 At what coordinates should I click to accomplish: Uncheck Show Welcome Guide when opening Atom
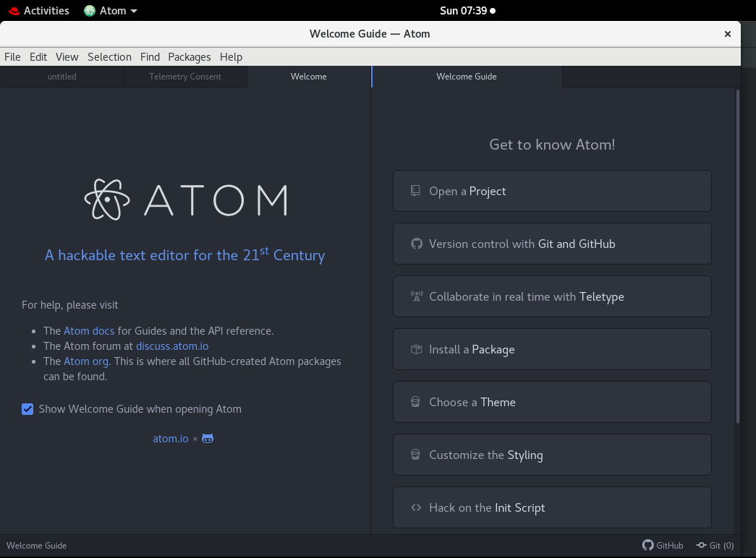coord(27,409)
